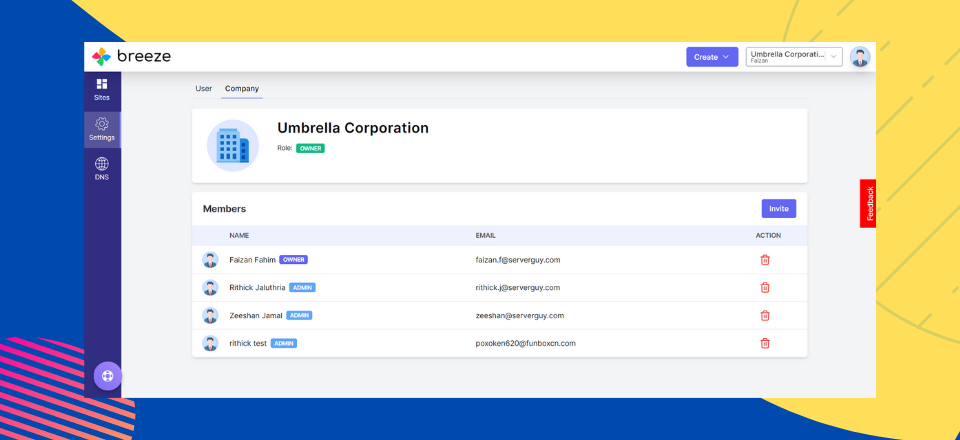The height and width of the screenshot is (440, 960).
Task: Delete member Zeeshan Jamal
Action: 765,315
